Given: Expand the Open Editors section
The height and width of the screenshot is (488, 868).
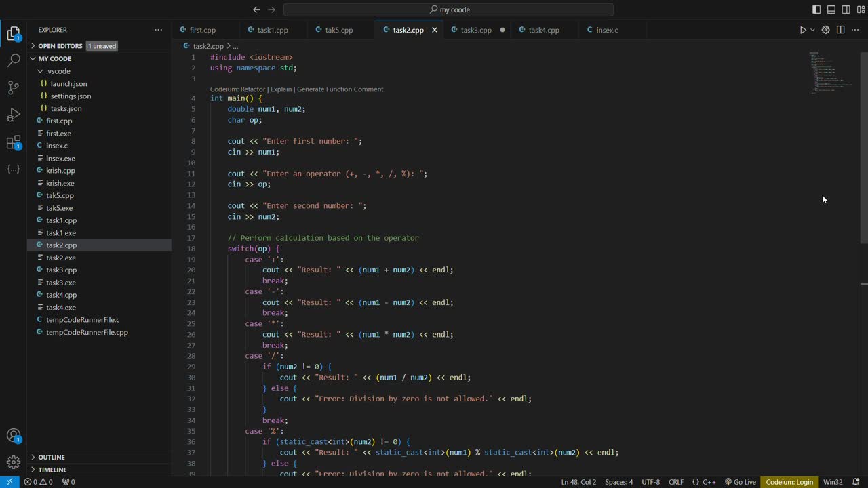Looking at the screenshot, I should pyautogui.click(x=60, y=46).
